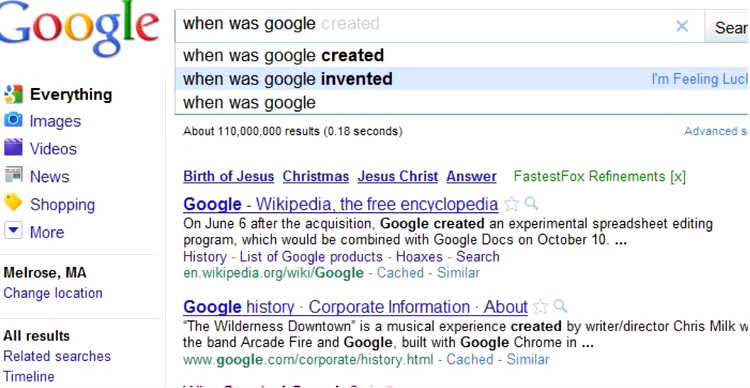Select Timeline in sidebar results options

pos(29,377)
